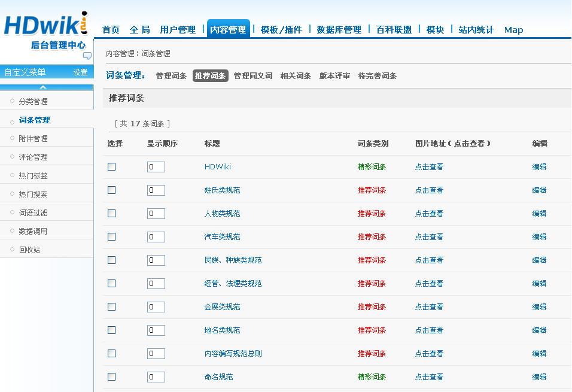Open 词语过滤 in the sidebar
The width and height of the screenshot is (572, 392).
(33, 212)
